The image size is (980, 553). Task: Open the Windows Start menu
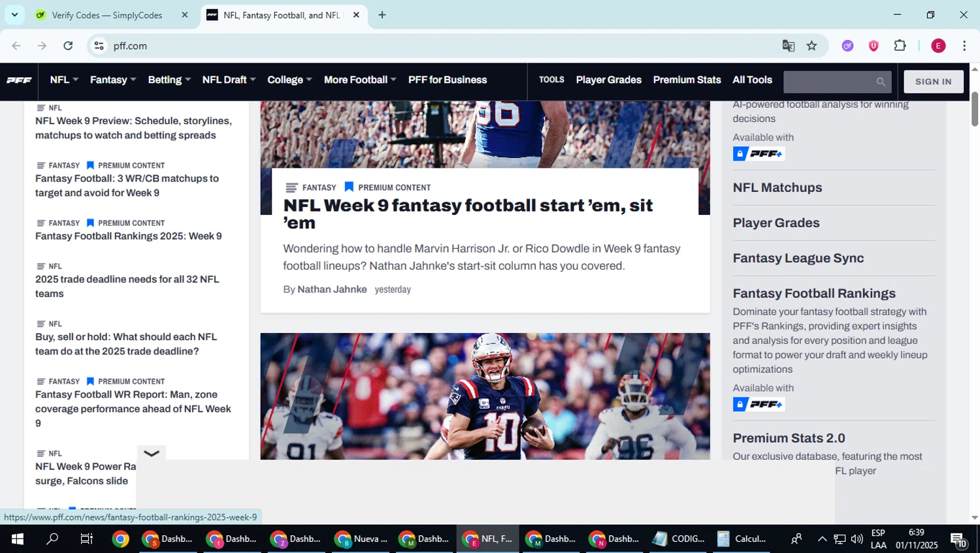(18, 539)
